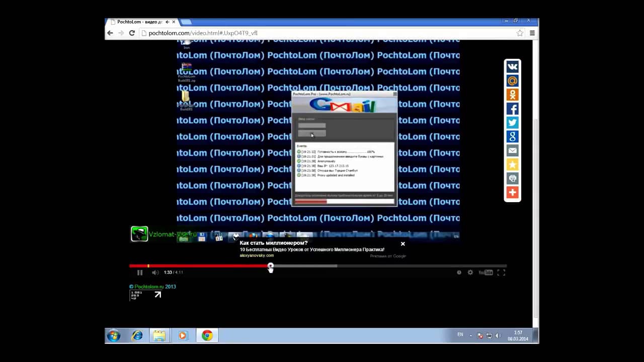Open system volume tray icon
The width and height of the screenshot is (644, 362).
[498, 336]
